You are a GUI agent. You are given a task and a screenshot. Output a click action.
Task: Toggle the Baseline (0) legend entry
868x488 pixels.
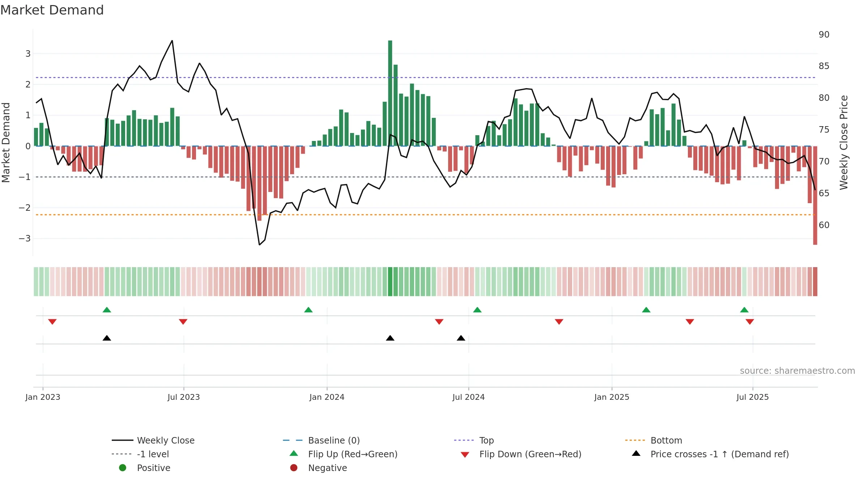coord(321,440)
